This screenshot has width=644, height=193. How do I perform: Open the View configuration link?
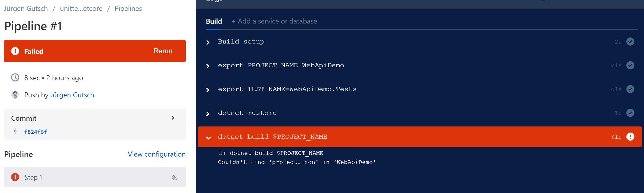click(x=156, y=154)
